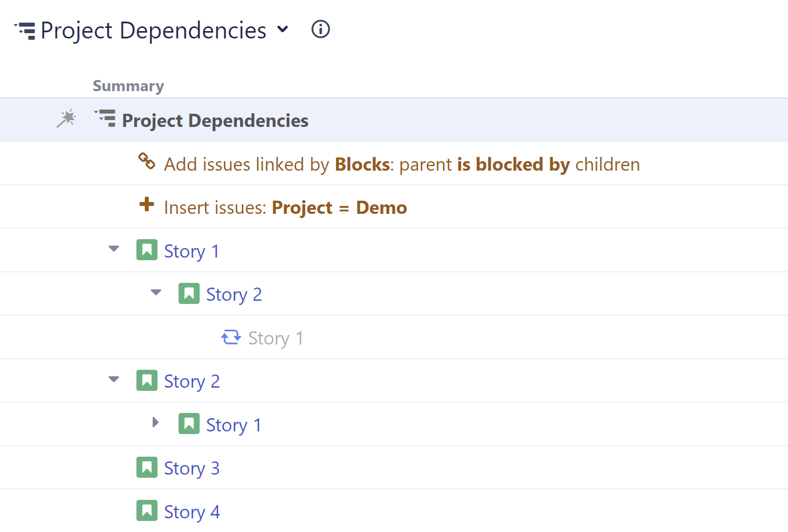The height and width of the screenshot is (532, 788).
Task: Click the plus icon on the Insert issues generator
Action: tap(146, 204)
